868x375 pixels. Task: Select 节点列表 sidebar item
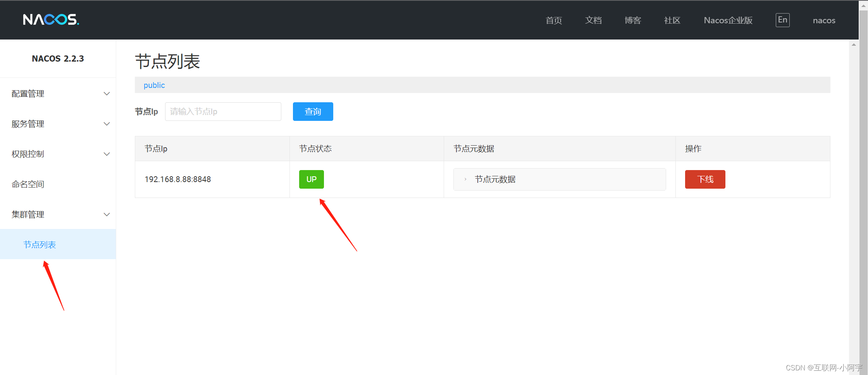pos(58,244)
